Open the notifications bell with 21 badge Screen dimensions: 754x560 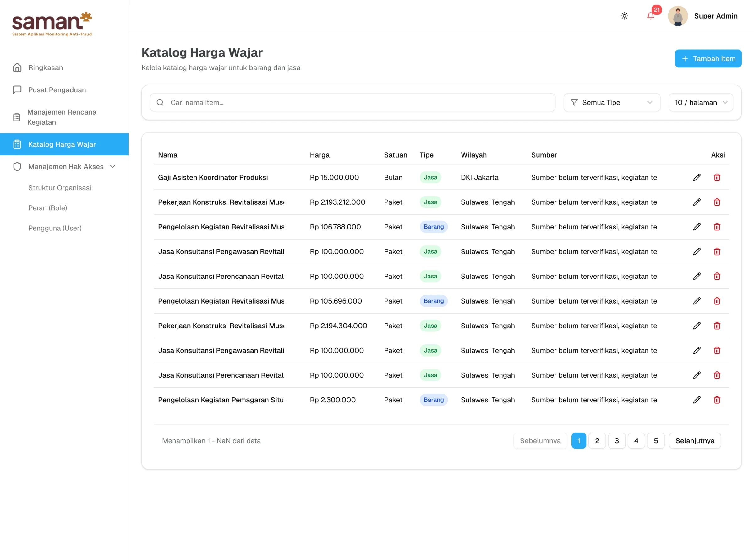[651, 16]
